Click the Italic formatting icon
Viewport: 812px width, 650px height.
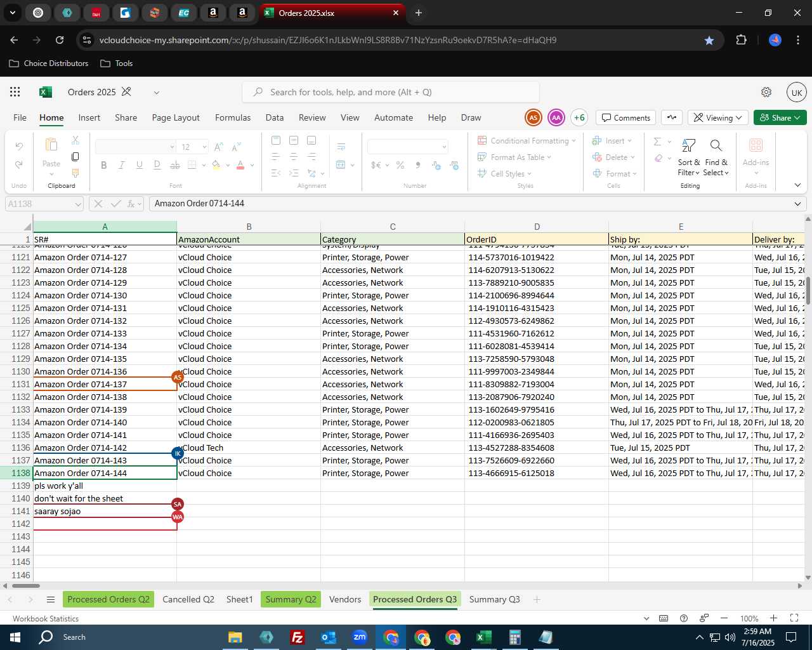(122, 165)
